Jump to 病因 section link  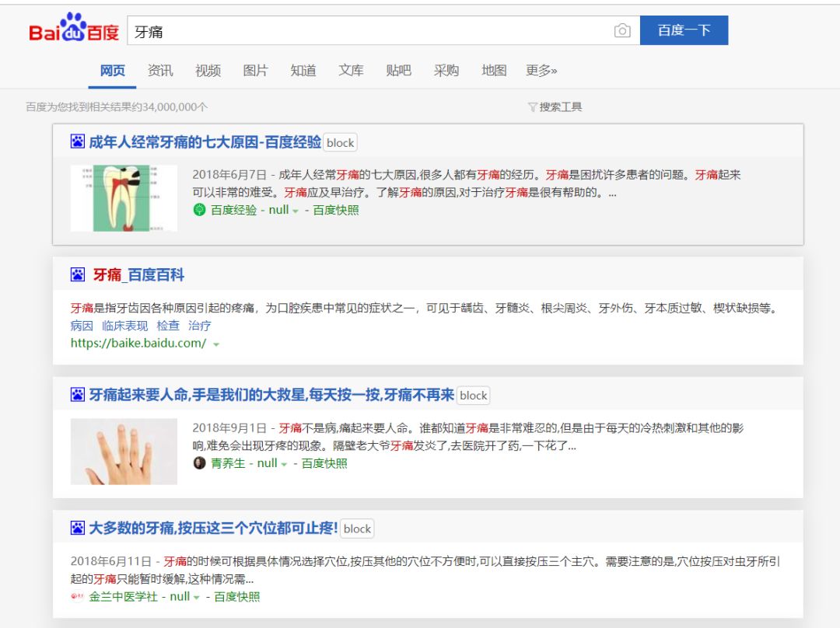[82, 326]
